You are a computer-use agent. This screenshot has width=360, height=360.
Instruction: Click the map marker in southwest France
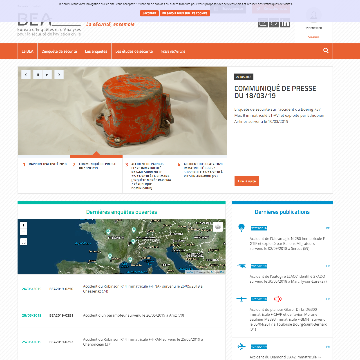110,256
